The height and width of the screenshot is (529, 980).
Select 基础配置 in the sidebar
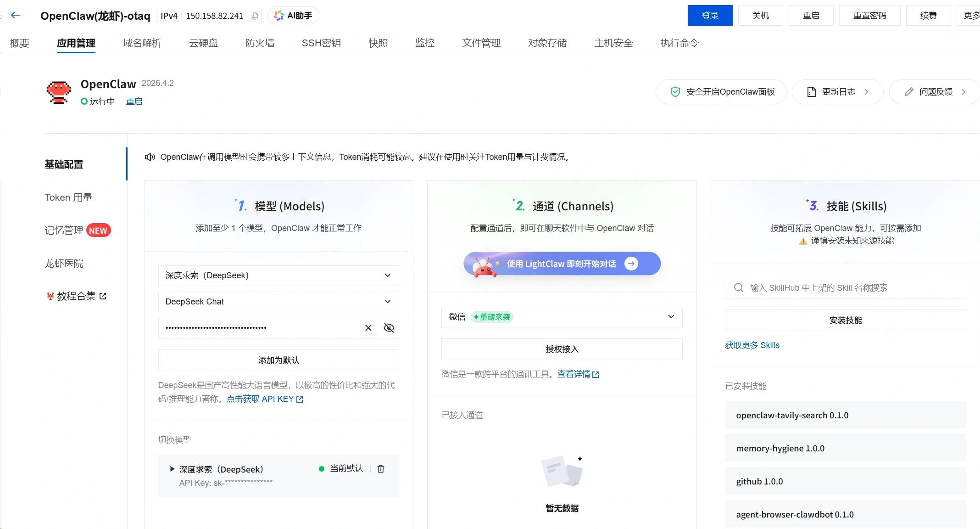(x=64, y=164)
